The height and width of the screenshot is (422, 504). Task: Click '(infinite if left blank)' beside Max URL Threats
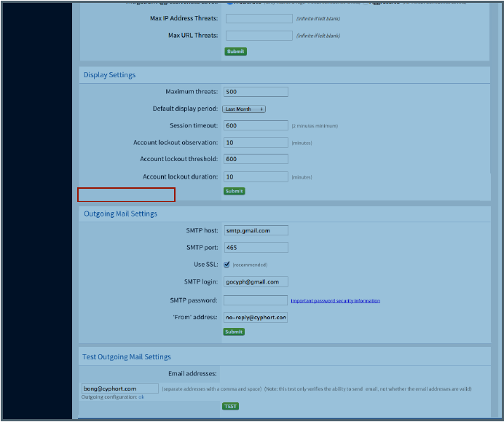click(x=318, y=36)
